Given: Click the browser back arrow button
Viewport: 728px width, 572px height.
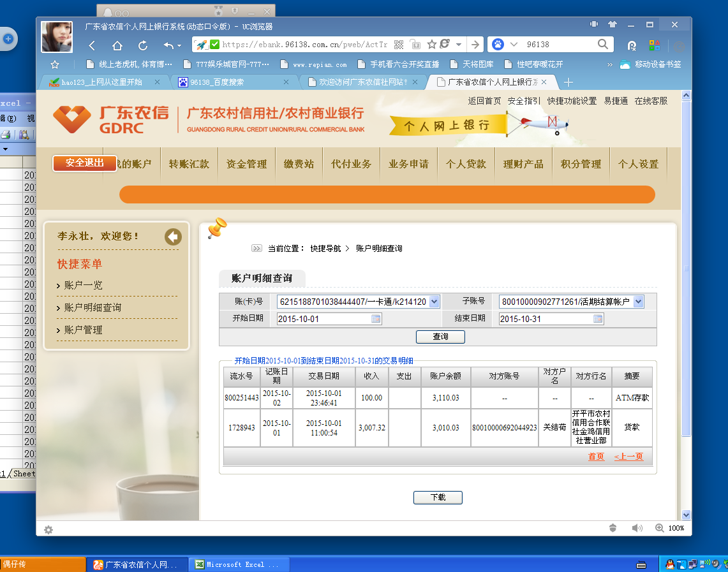Looking at the screenshot, I should click(92, 45).
